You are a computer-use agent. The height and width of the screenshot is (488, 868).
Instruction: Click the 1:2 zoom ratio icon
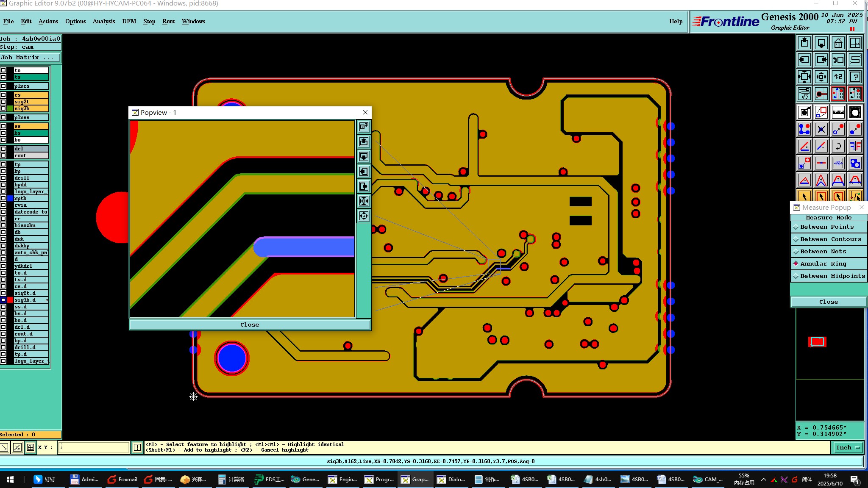coord(838,77)
